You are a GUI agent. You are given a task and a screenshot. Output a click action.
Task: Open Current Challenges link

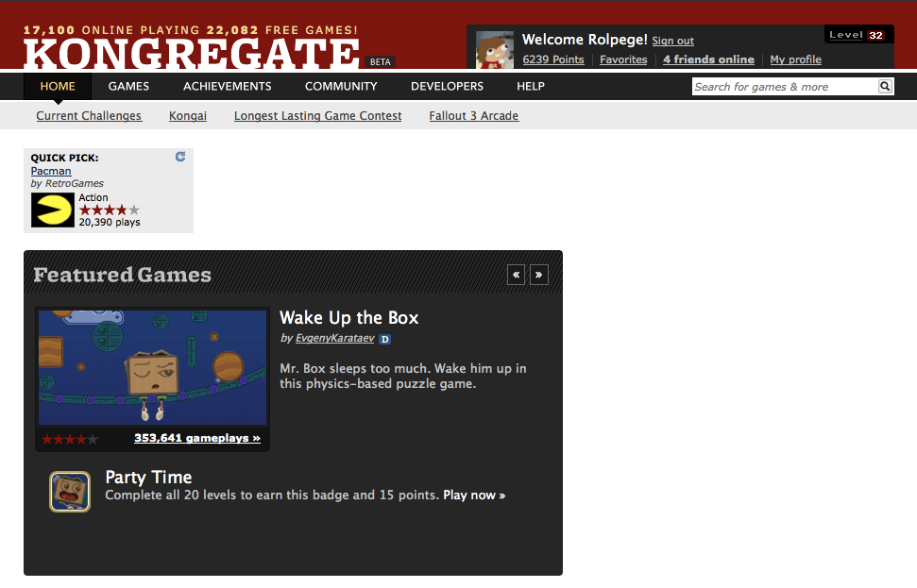tap(89, 116)
